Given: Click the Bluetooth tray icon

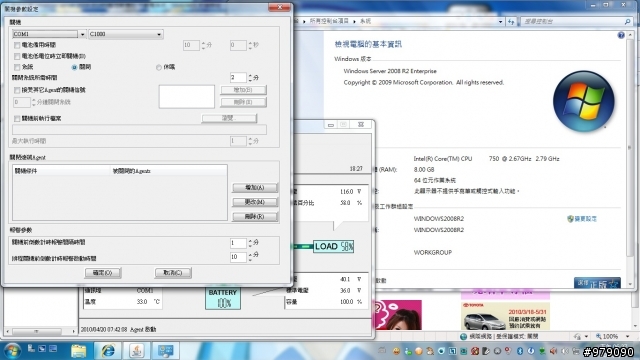Looking at the screenshot, I should point(520,351).
